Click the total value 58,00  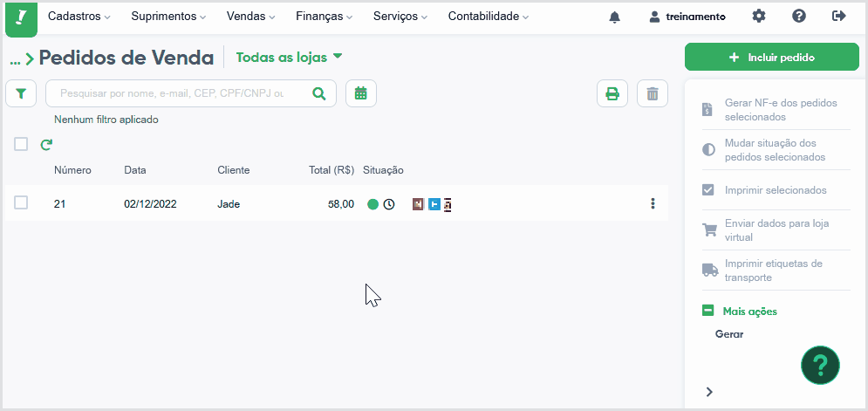(x=340, y=204)
